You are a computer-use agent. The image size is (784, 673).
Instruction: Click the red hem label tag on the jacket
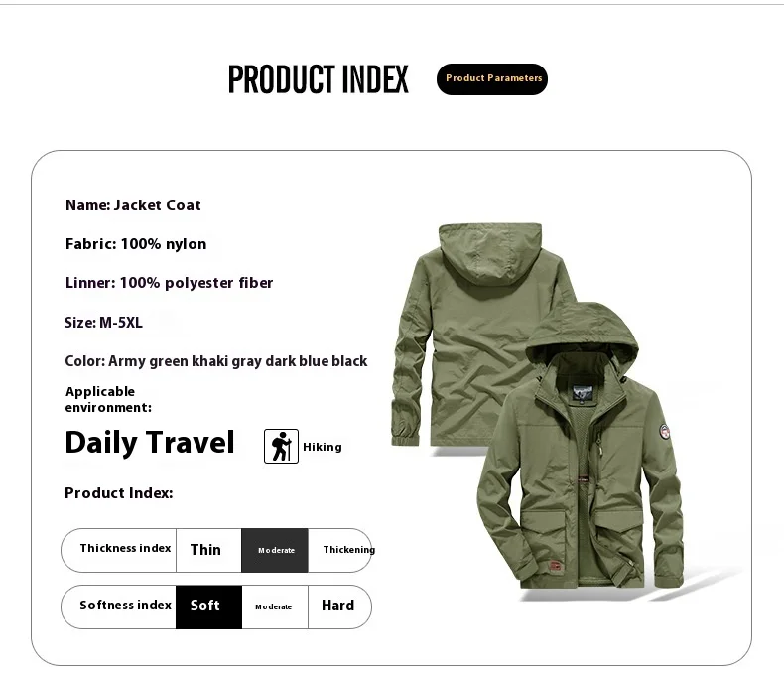555,566
